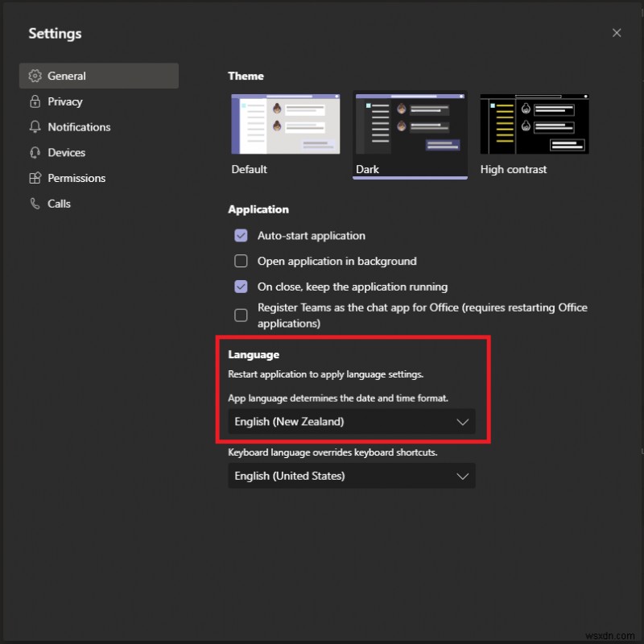
Task: Uncheck On close, keep the application running
Action: tap(241, 287)
